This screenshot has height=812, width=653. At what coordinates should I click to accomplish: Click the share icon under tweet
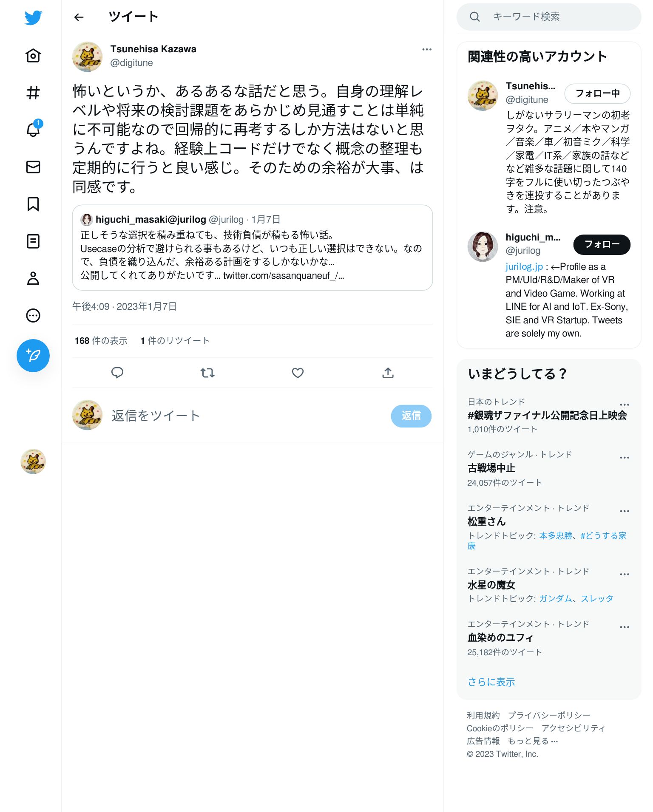pos(388,373)
